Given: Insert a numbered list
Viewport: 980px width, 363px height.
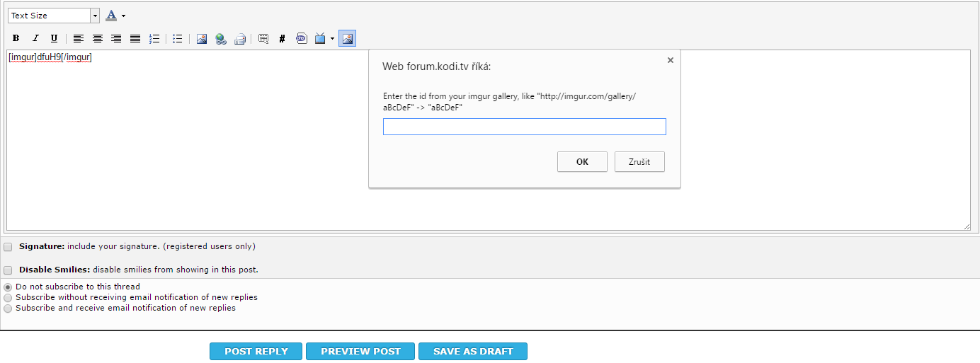Looking at the screenshot, I should pos(154,39).
